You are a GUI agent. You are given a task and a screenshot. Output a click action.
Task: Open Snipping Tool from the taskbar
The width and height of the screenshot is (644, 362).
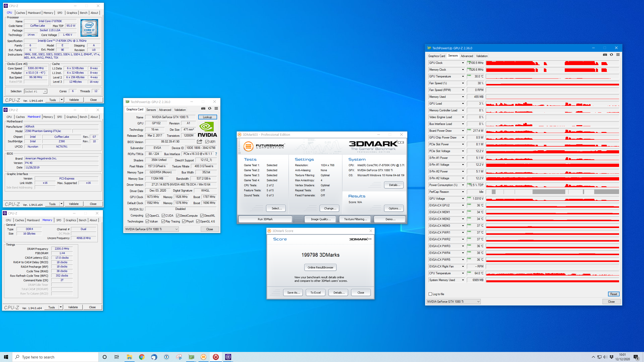[179, 357]
